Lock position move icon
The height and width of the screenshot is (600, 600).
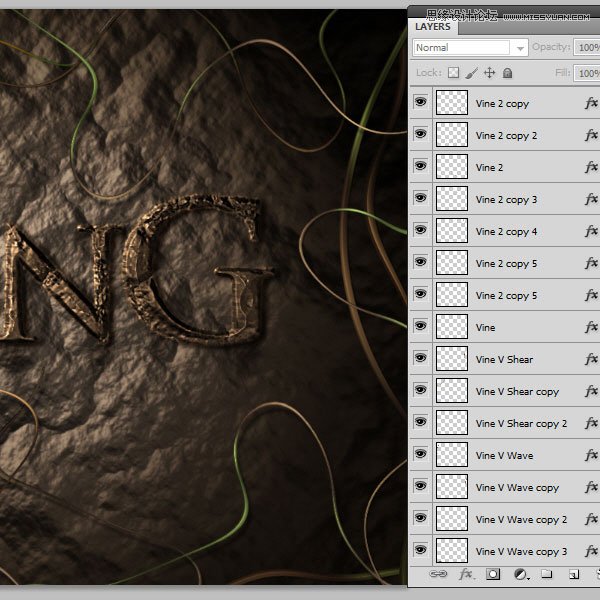pyautogui.click(x=489, y=73)
